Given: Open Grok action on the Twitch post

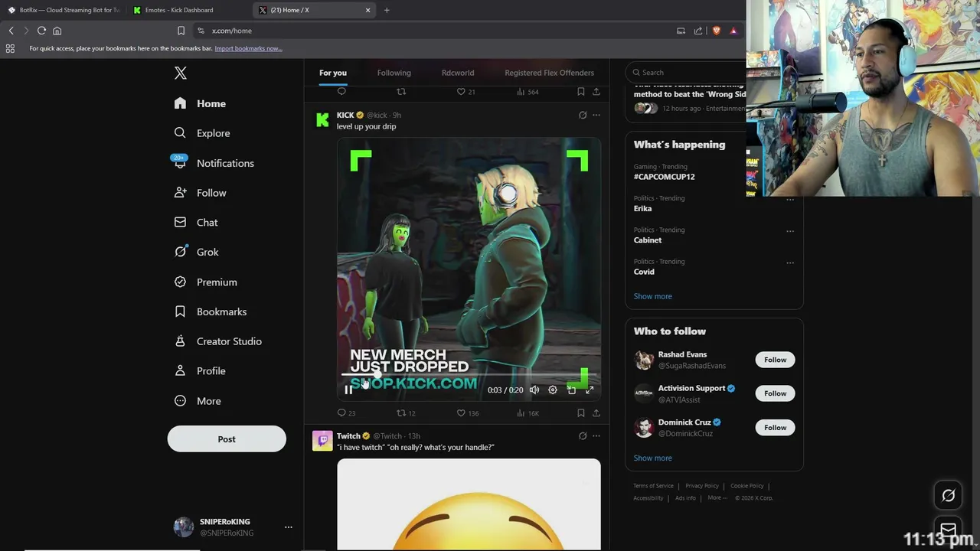Looking at the screenshot, I should 583,436.
